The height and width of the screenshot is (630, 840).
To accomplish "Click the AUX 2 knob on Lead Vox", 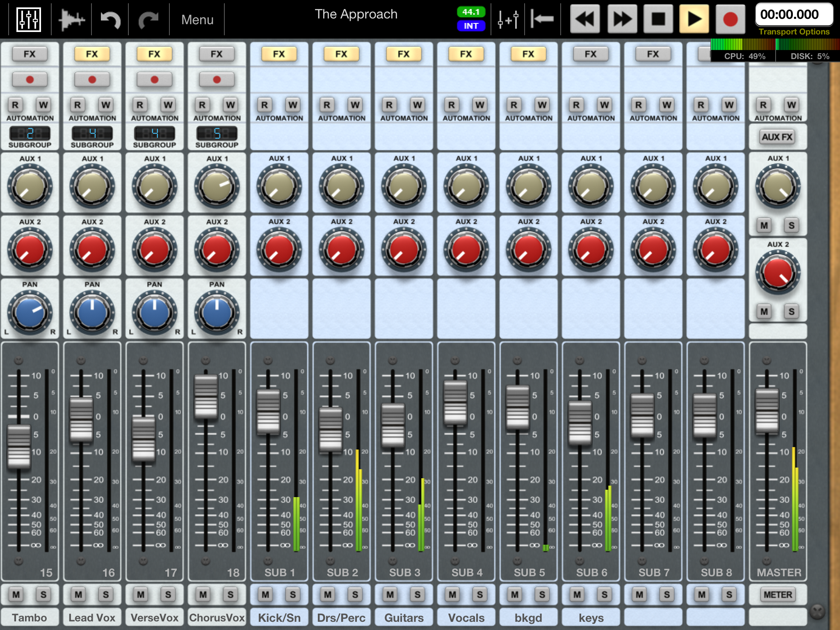I will [x=92, y=249].
